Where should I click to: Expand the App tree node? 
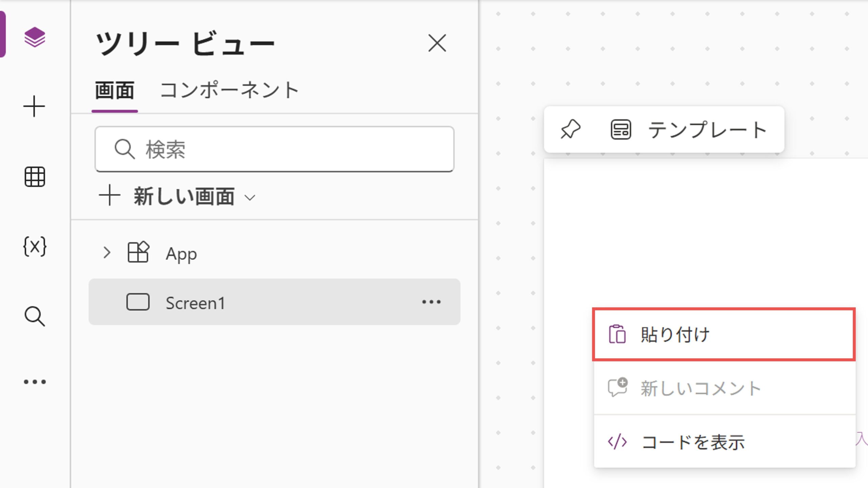click(107, 252)
